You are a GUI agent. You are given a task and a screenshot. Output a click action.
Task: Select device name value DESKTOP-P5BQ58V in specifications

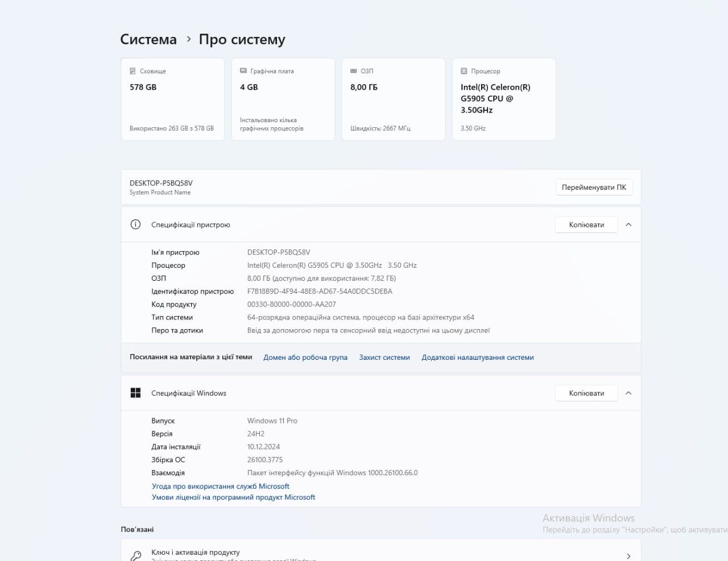coord(279,252)
